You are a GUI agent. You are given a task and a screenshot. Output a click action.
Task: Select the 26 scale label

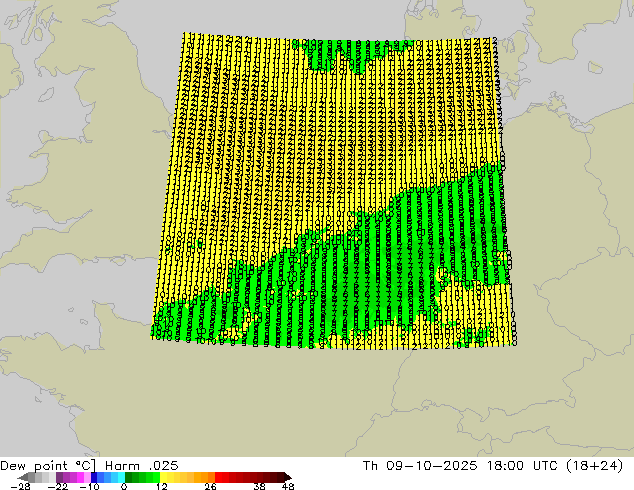pos(210,486)
